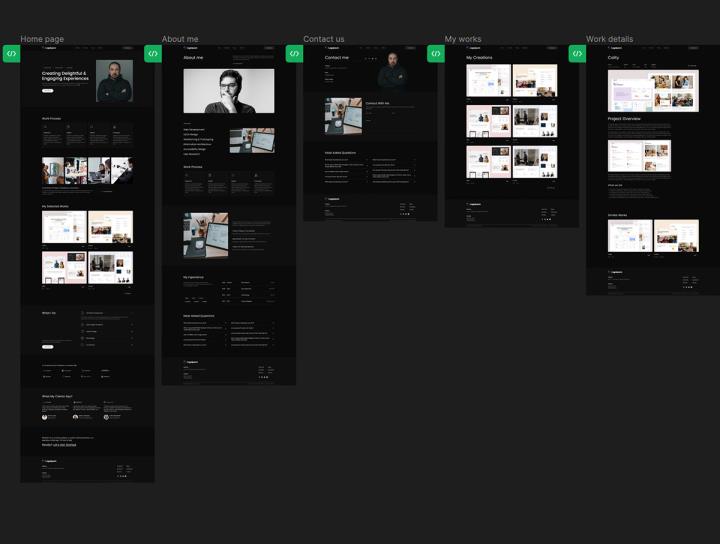Select the About me frame label
This screenshot has width=720, height=544.
click(180, 39)
